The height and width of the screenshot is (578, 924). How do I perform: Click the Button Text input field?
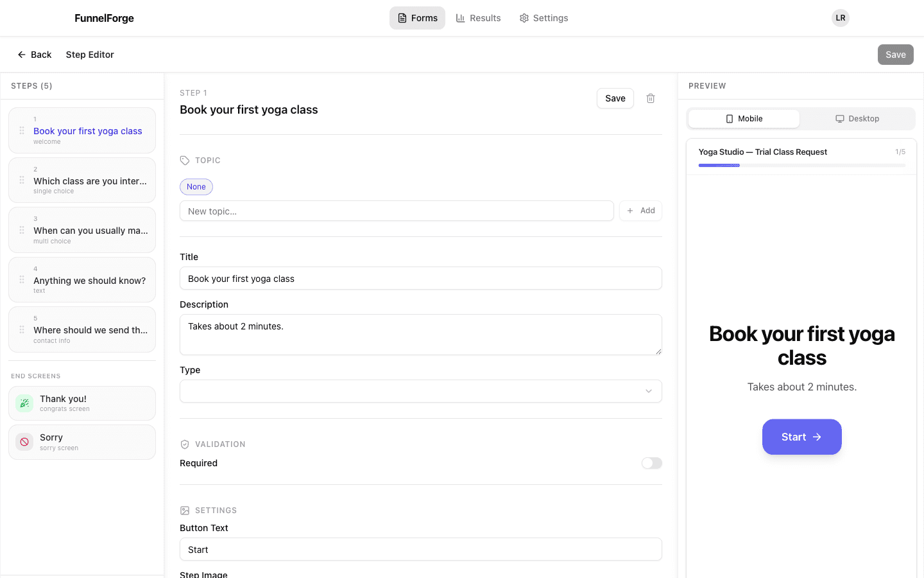coord(421,549)
